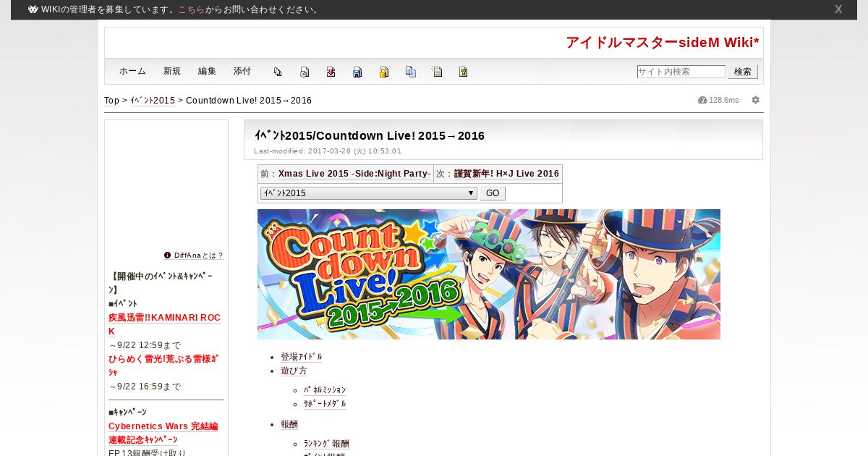Image resolution: width=868 pixels, height=456 pixels.
Task: Click the GO button beside the dropdown
Action: (493, 193)
